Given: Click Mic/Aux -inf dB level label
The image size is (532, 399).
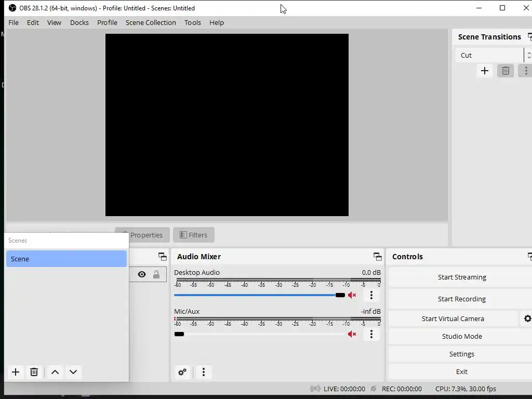Looking at the screenshot, I should click(370, 312).
